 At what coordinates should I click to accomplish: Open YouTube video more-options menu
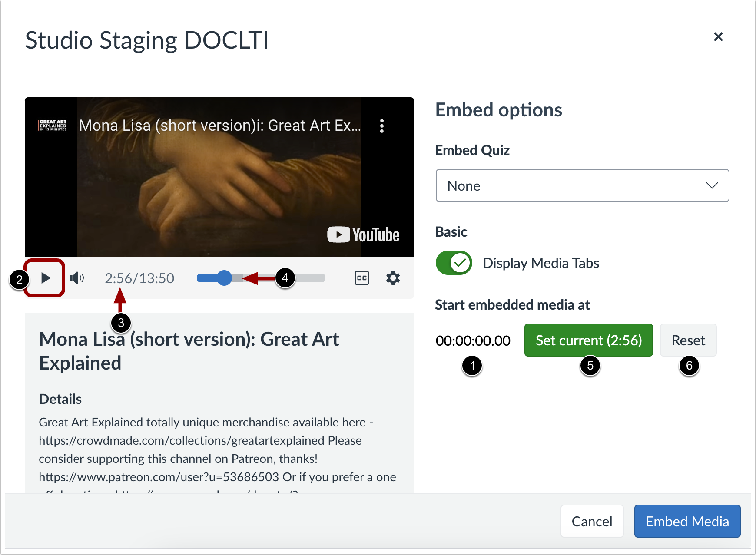[382, 126]
